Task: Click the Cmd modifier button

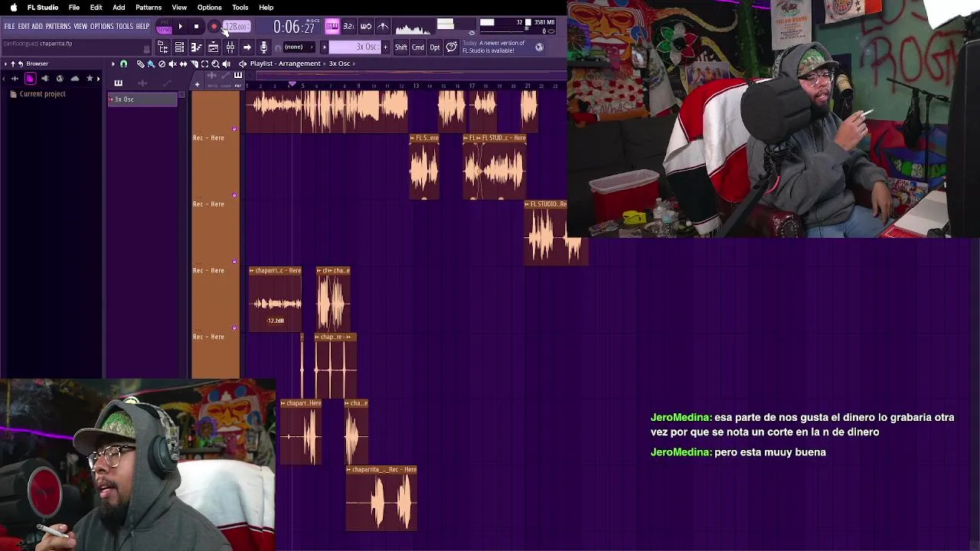Action: 418,47
